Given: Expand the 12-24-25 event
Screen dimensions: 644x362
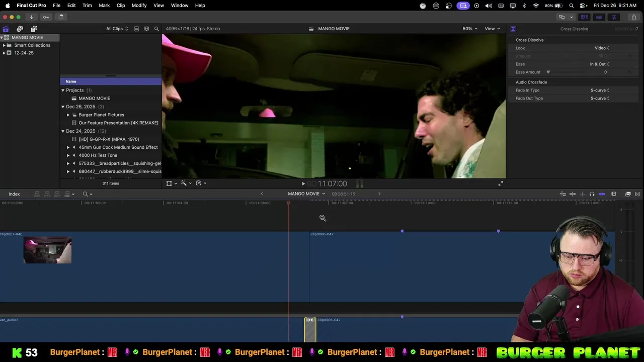Looking at the screenshot, I should coord(4,53).
